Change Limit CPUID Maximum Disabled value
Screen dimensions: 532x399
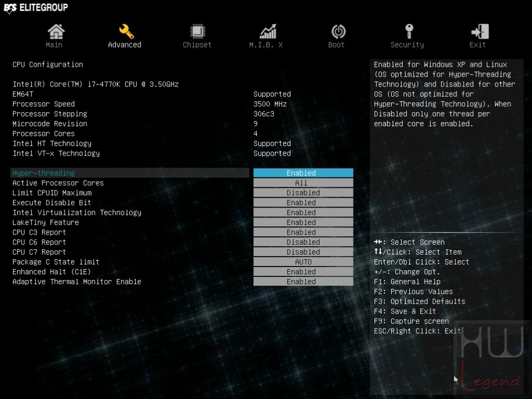click(x=303, y=192)
